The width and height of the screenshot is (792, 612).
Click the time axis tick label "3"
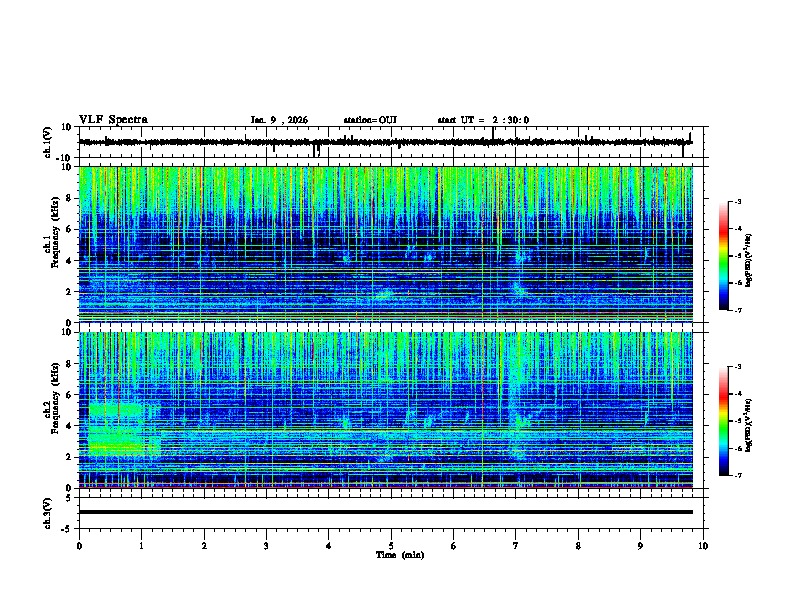(x=266, y=546)
